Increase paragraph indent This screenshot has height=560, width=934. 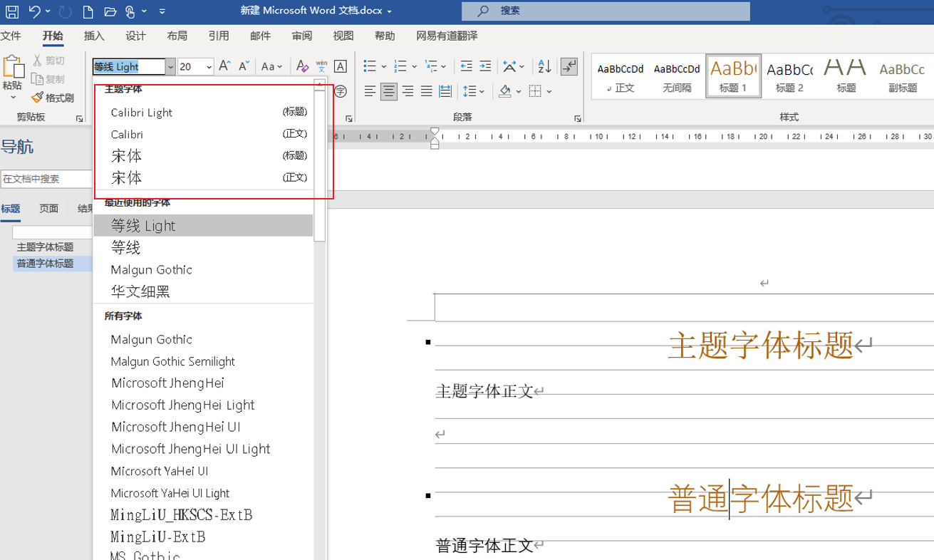(485, 66)
